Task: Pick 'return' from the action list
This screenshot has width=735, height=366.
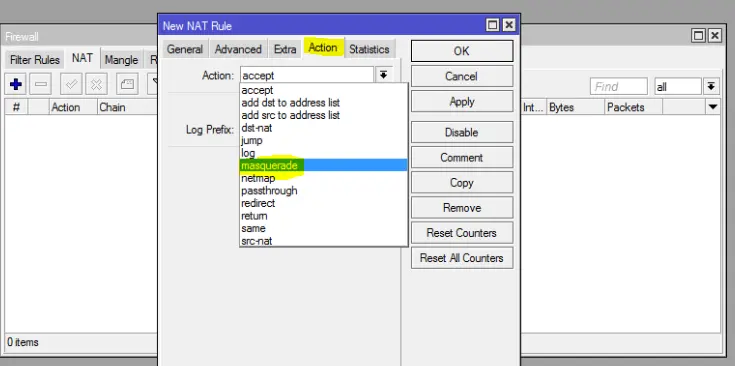Action: coord(323,216)
